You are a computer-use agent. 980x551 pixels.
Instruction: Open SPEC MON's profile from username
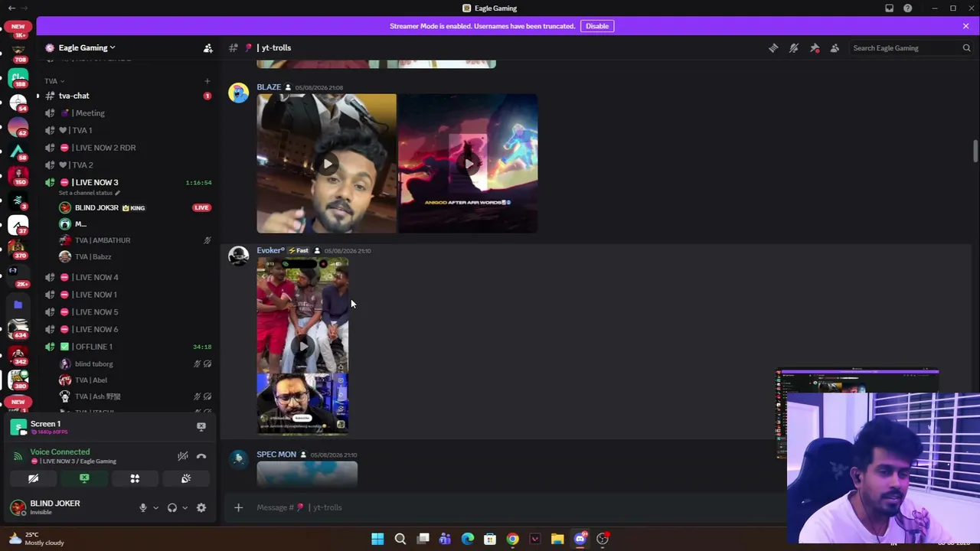(x=276, y=455)
